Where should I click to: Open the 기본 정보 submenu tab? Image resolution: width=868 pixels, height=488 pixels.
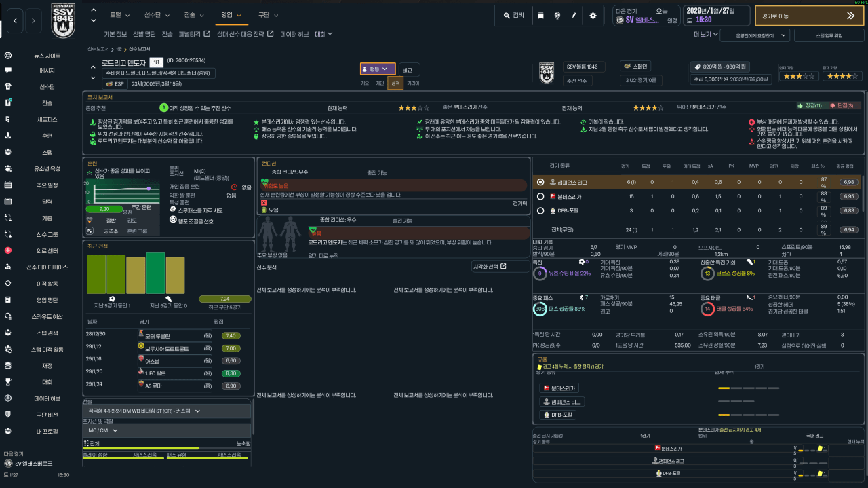tap(115, 34)
